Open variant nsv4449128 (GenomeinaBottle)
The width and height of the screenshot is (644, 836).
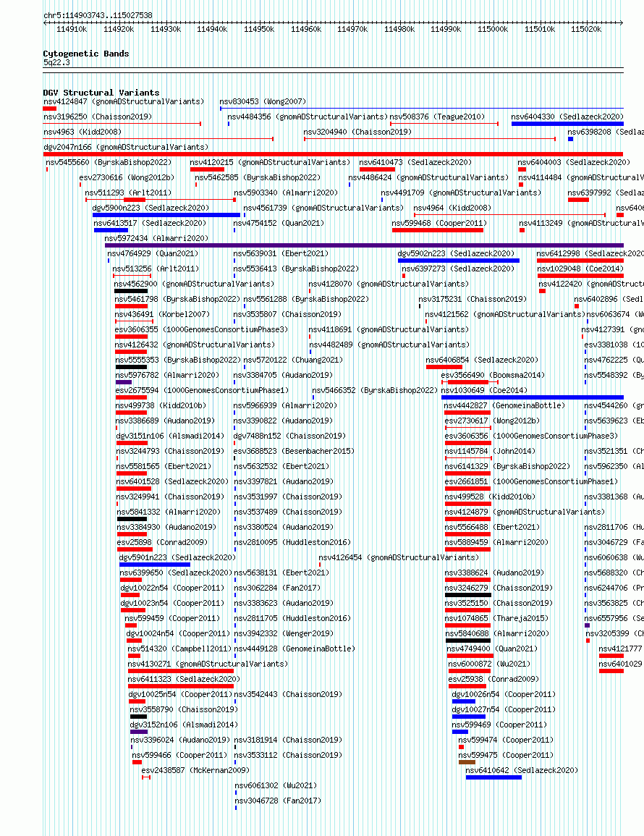[x=295, y=649]
